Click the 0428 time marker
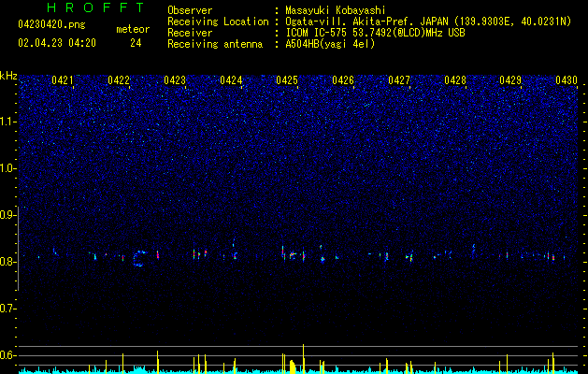This screenshot has height=374, width=588. tap(455, 80)
